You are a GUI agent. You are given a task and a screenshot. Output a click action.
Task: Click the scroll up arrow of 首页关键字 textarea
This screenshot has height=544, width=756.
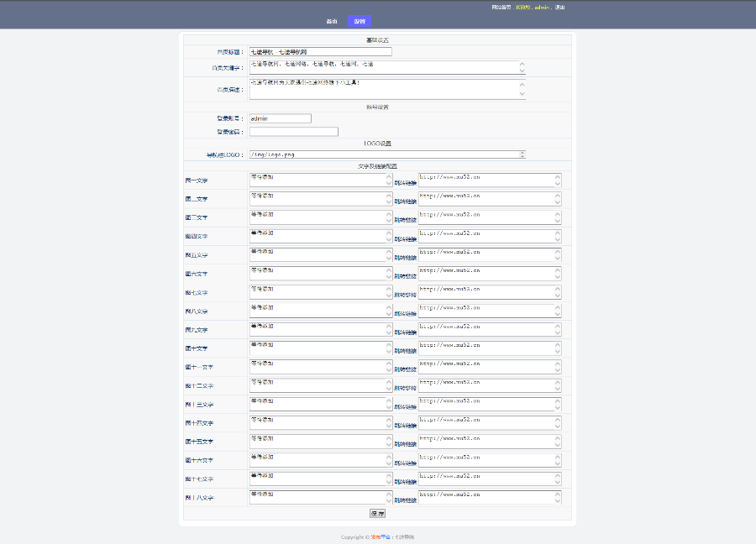pyautogui.click(x=522, y=64)
